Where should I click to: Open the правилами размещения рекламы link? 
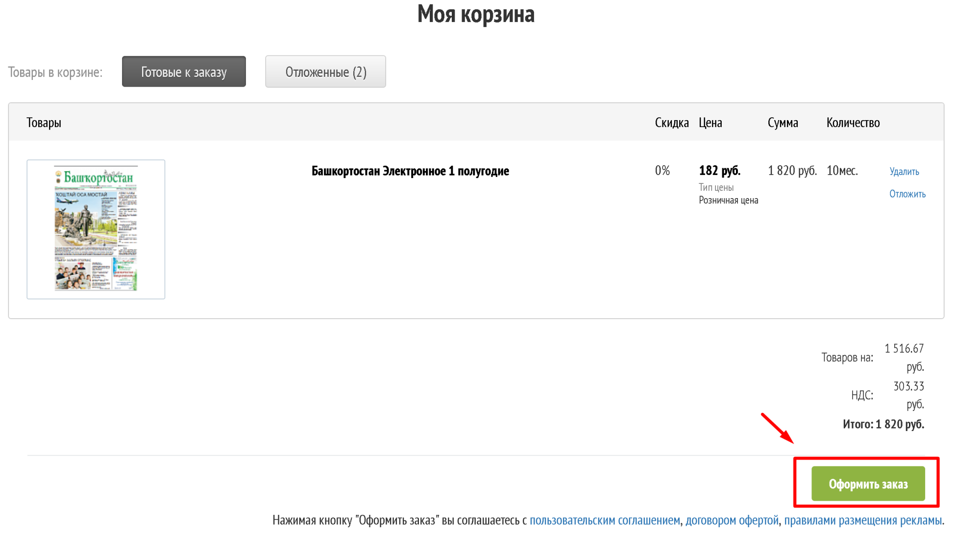pyautogui.click(x=863, y=520)
